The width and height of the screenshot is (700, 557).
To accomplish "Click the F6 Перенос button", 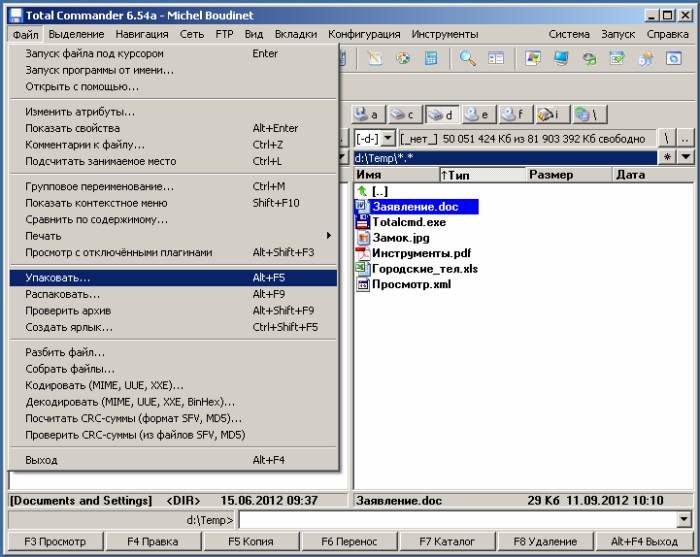I will [349, 542].
